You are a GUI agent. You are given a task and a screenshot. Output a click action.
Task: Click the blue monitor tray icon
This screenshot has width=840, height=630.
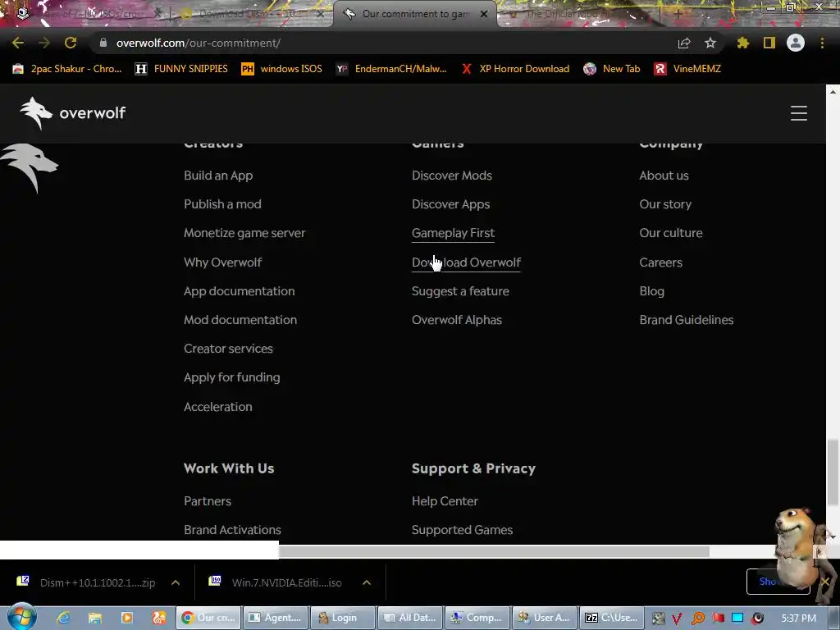click(737, 618)
